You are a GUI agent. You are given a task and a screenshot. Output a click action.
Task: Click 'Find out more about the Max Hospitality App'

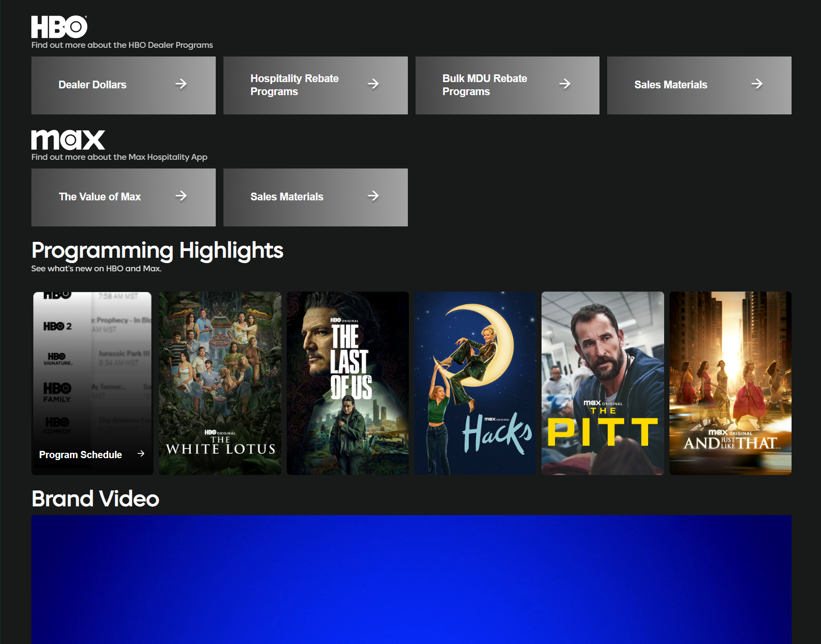coord(119,157)
